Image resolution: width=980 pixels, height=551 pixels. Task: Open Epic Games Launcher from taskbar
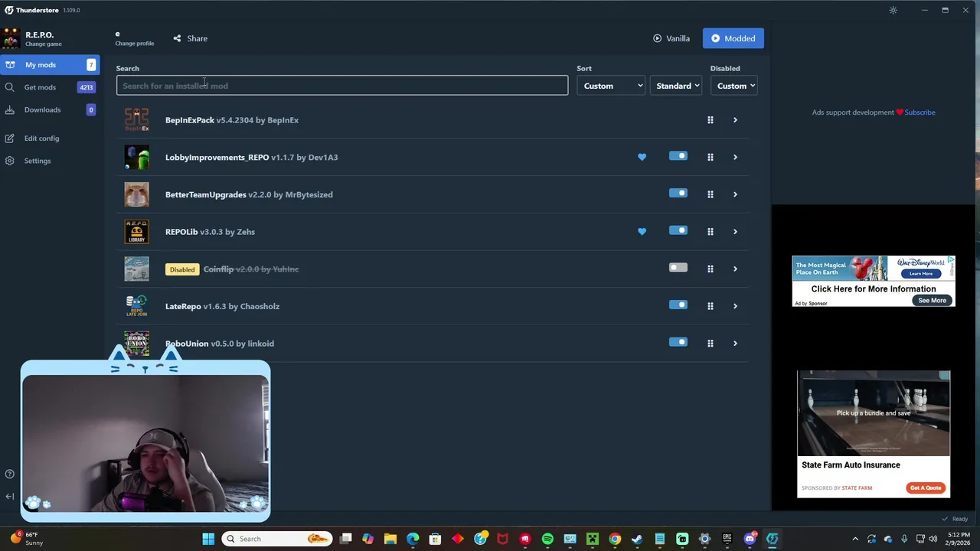click(x=727, y=539)
